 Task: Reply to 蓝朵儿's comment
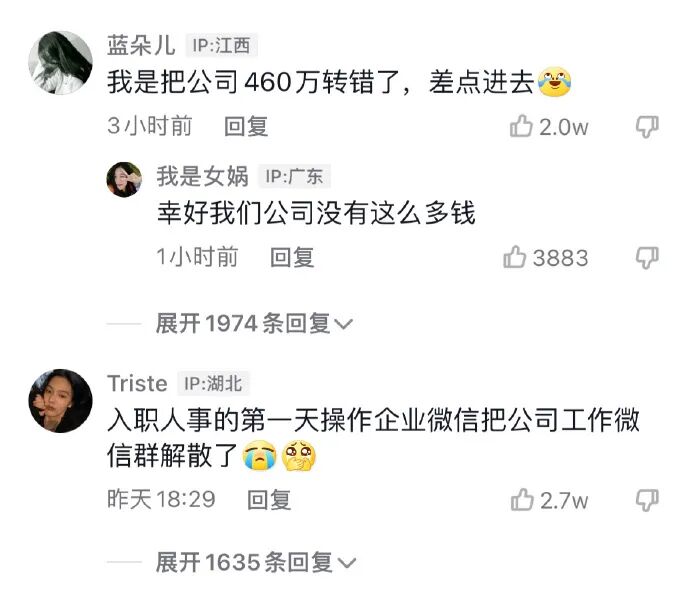[x=246, y=126]
